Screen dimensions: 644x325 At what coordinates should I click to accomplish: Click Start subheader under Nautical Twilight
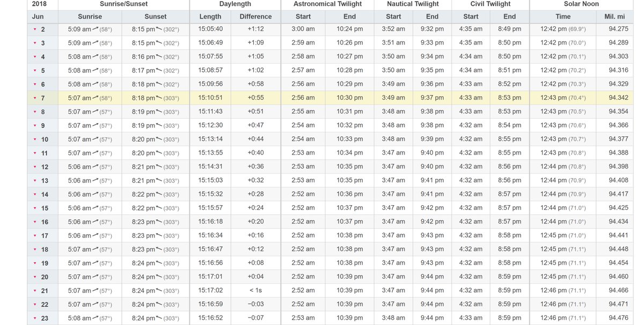[x=393, y=17]
